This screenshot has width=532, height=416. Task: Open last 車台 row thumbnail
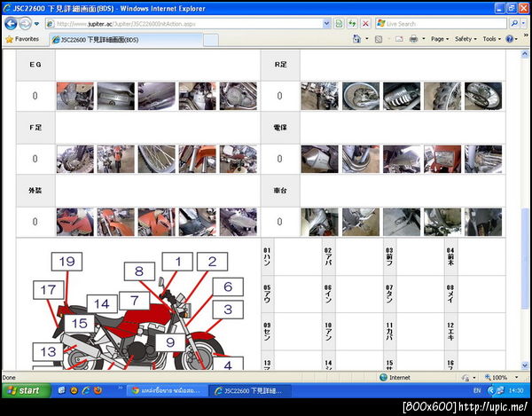483,222
